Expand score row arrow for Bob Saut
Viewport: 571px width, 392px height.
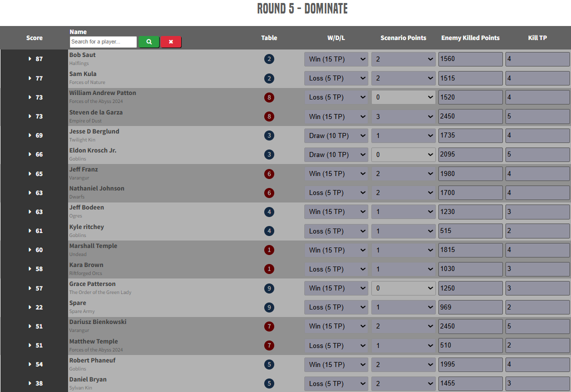[x=30, y=59]
